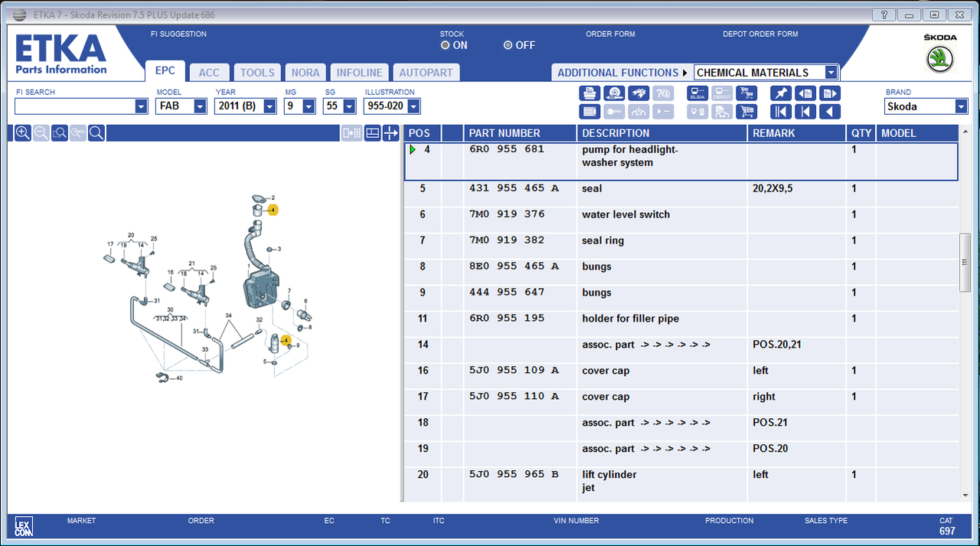Click the print icon
The image size is (980, 546).
(590, 93)
